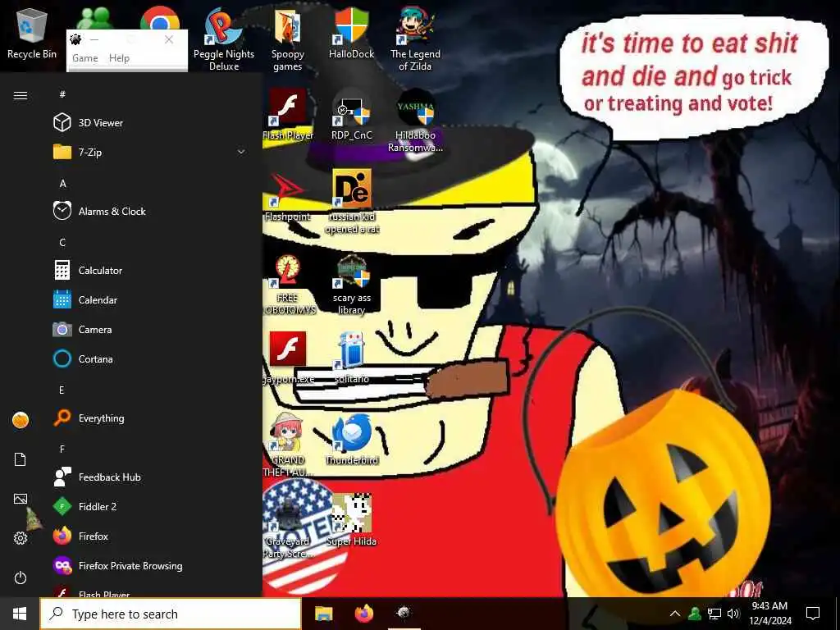Image resolution: width=840 pixels, height=630 pixels.
Task: Open volume control in system tray
Action: pos(733,614)
